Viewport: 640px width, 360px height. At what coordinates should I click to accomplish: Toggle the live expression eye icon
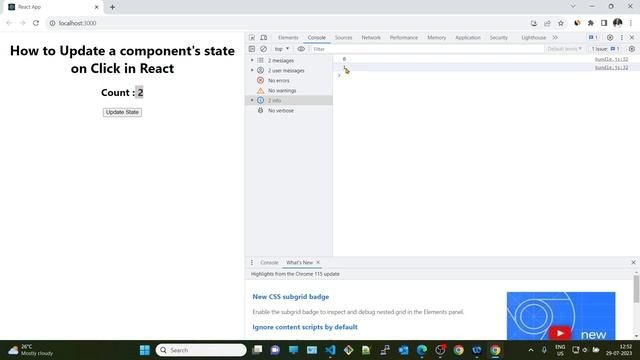(x=301, y=49)
